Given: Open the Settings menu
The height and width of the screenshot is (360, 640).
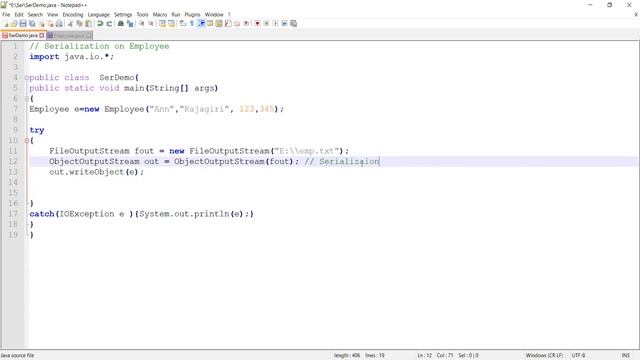Looking at the screenshot, I should point(123,14).
